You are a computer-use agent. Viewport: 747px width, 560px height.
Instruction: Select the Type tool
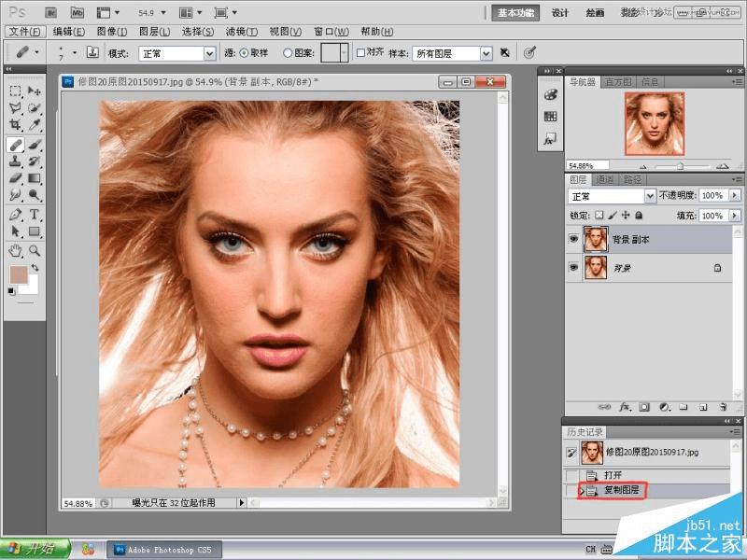(35, 215)
